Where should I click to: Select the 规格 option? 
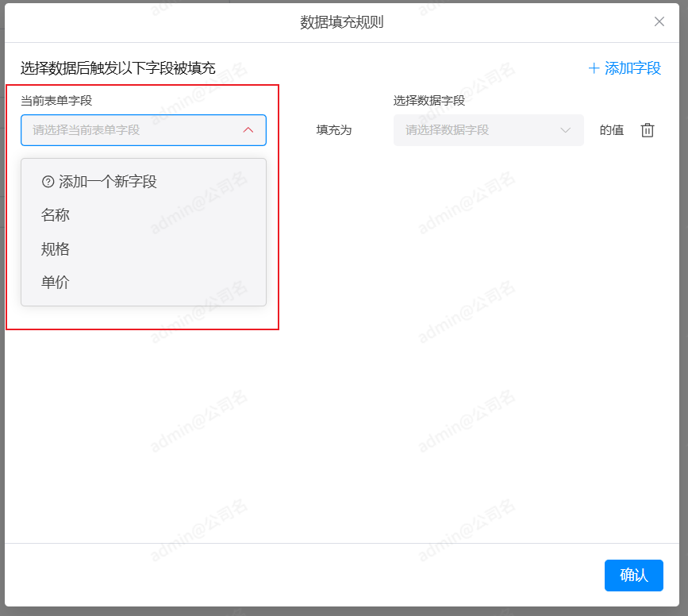click(56, 249)
